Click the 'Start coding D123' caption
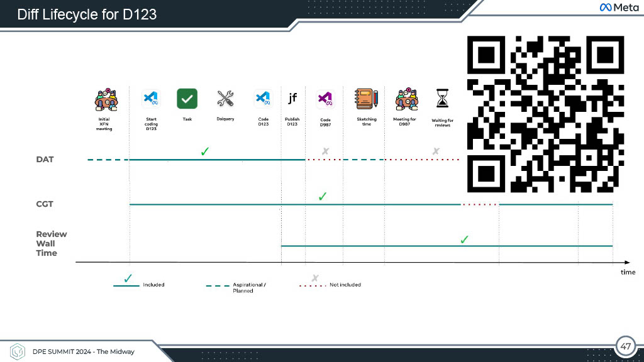644x362 pixels. pos(151,124)
